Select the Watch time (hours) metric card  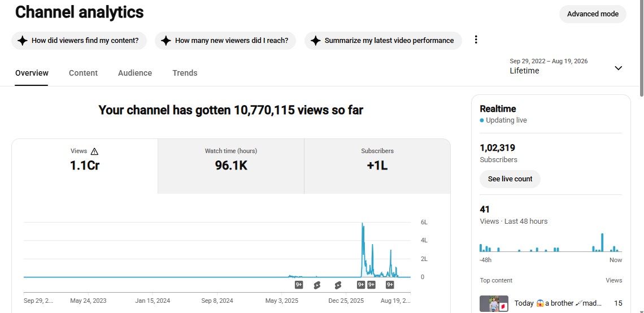pos(231,166)
